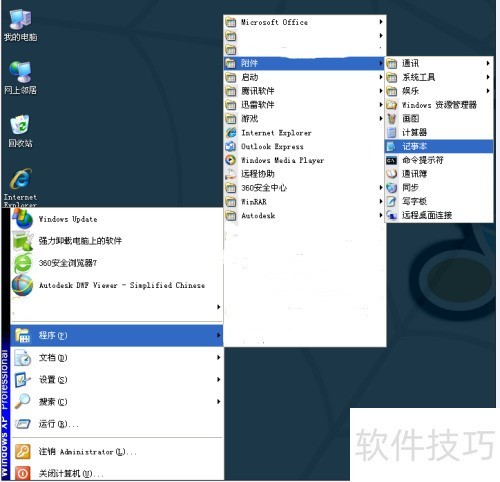This screenshot has height=482, width=500.
Task: Expand the Autodesk submenu arrow
Action: pos(381,215)
